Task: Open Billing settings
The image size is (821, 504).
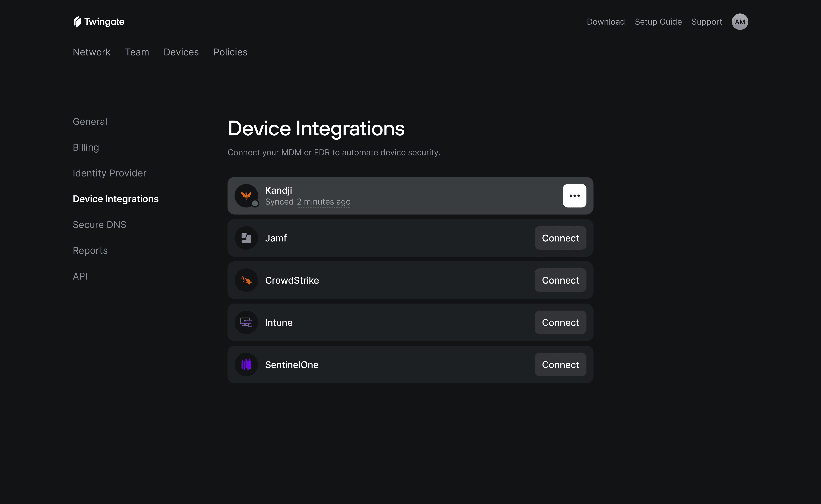Action: [x=86, y=147]
